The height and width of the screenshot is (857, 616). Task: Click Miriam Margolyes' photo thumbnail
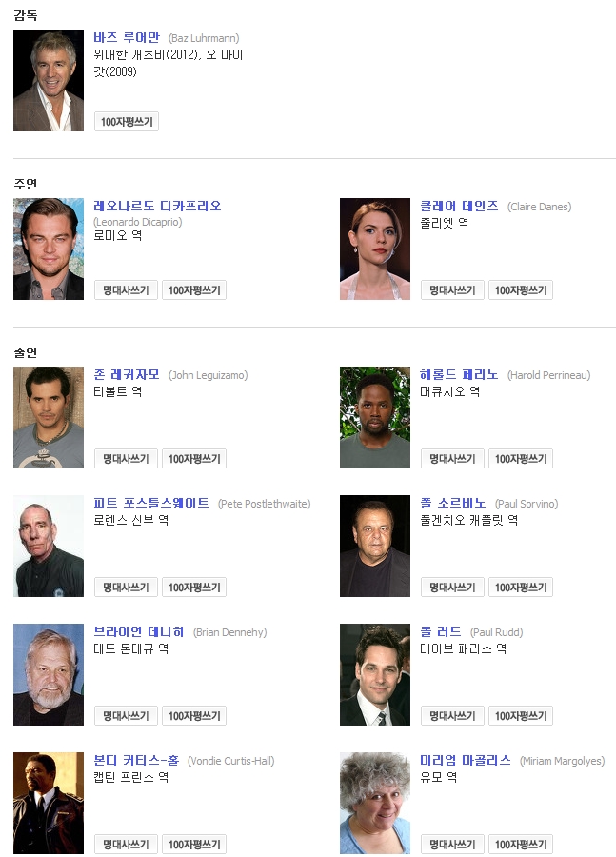pos(375,803)
